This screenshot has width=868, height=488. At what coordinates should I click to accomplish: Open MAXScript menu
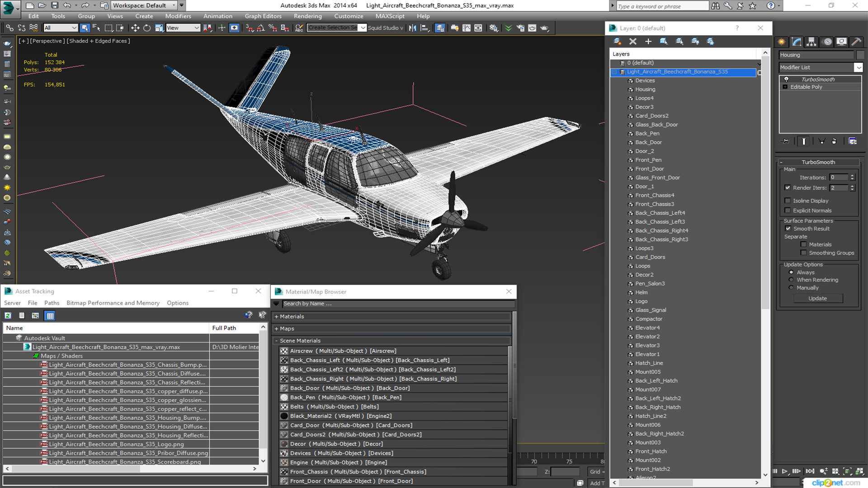390,16
